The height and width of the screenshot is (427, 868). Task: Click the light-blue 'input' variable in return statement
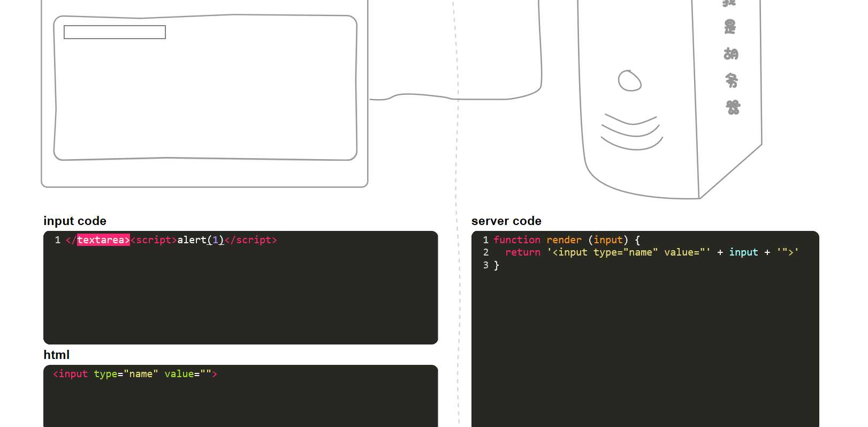743,252
